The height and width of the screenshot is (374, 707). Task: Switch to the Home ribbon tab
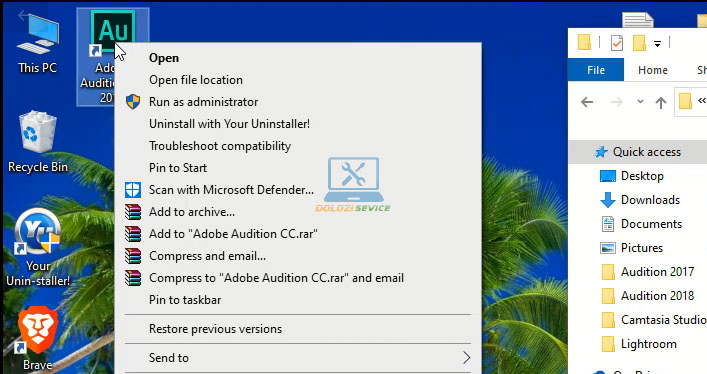[652, 70]
